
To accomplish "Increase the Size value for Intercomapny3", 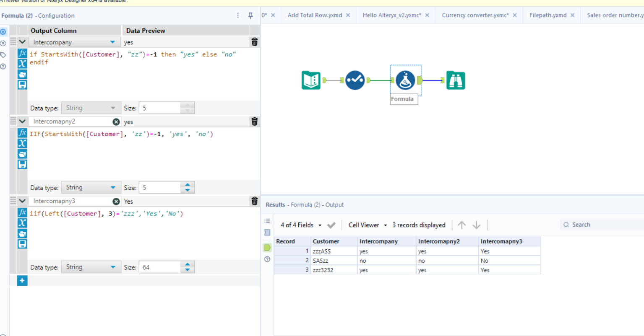I will point(188,264).
